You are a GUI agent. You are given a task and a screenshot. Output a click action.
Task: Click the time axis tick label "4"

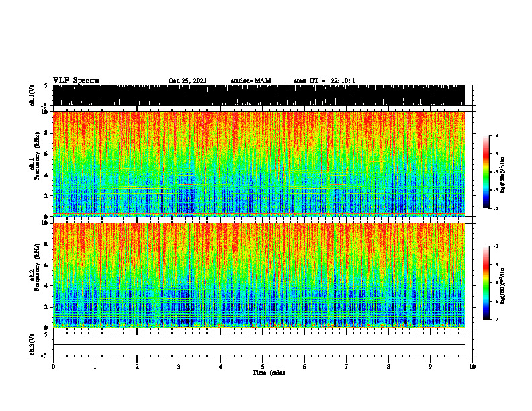[221, 367]
